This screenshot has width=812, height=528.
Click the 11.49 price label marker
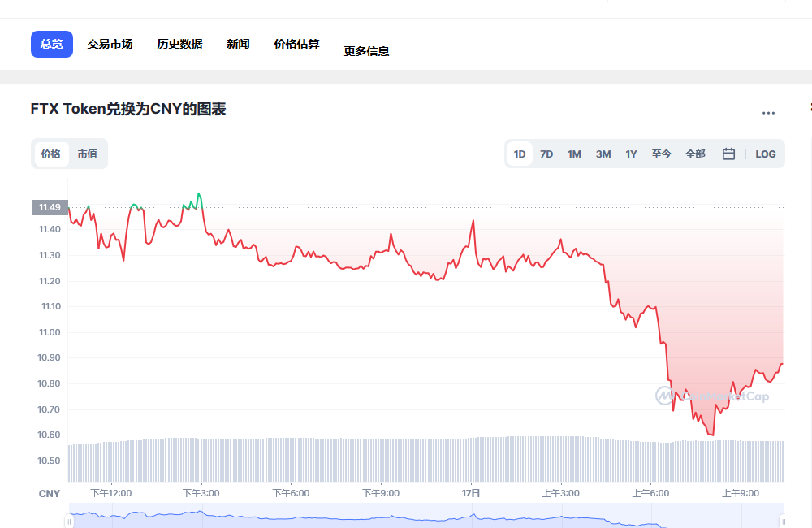coord(50,207)
